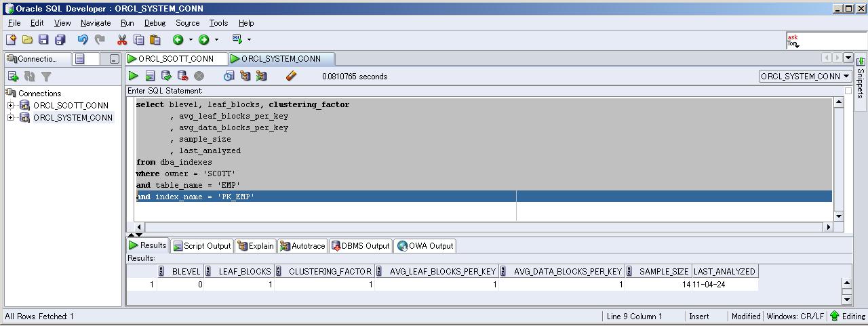Open the Navigate menu

click(95, 23)
